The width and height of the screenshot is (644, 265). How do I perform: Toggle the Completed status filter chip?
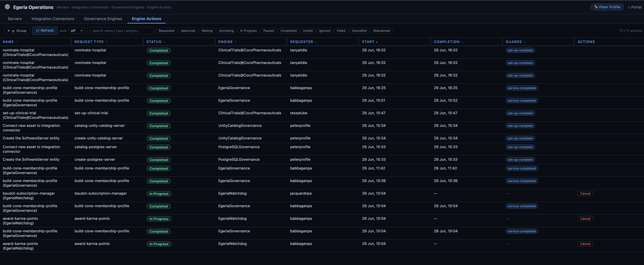[x=288, y=31]
